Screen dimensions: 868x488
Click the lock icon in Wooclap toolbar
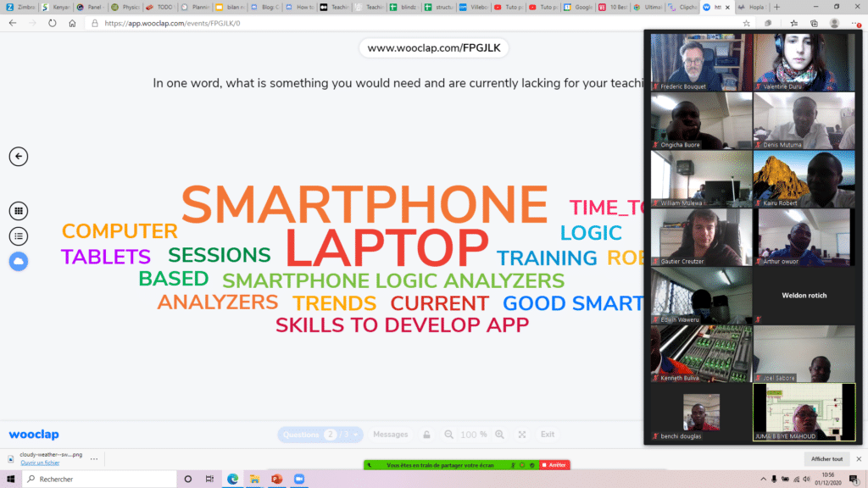pyautogui.click(x=426, y=435)
